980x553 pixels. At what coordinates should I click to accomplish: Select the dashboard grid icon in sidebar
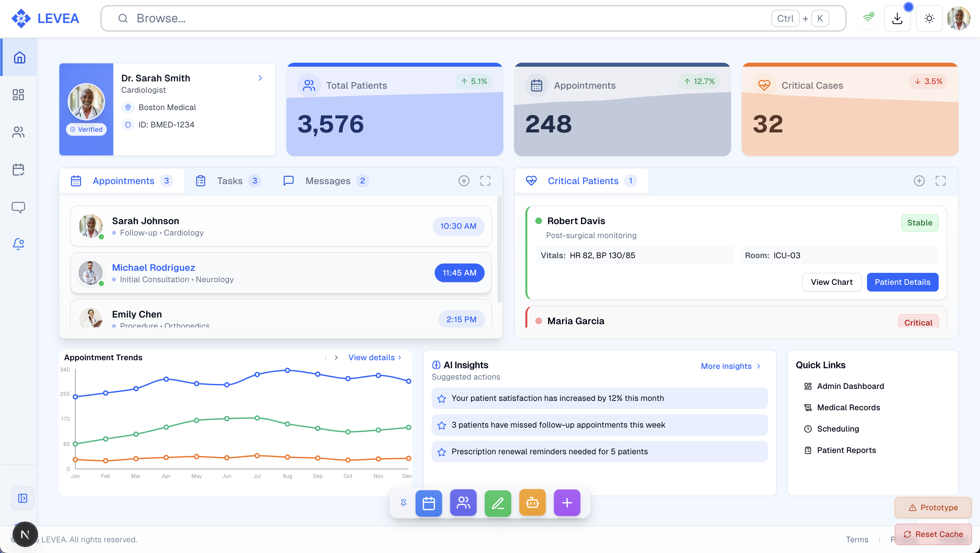coord(18,95)
